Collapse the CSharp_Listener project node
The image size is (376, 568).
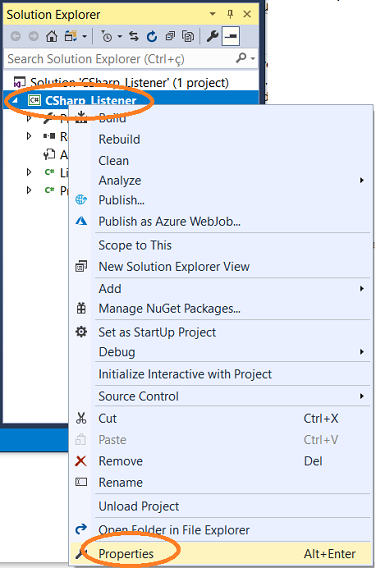coord(14,101)
